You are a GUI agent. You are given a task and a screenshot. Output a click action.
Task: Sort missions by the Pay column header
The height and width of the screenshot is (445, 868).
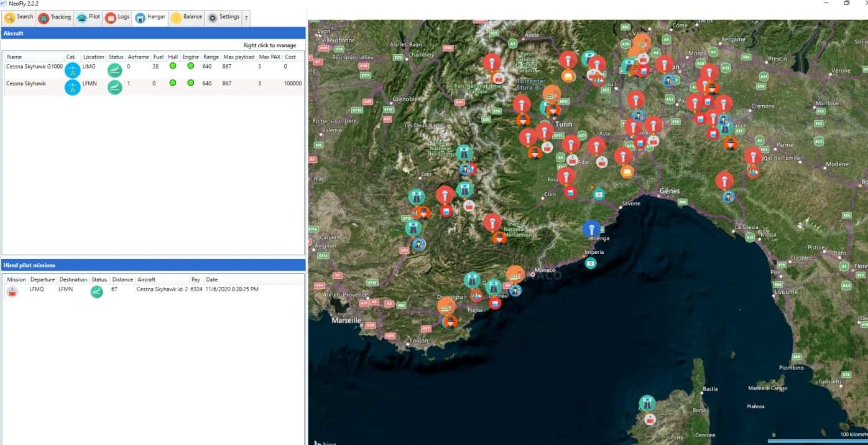point(195,279)
